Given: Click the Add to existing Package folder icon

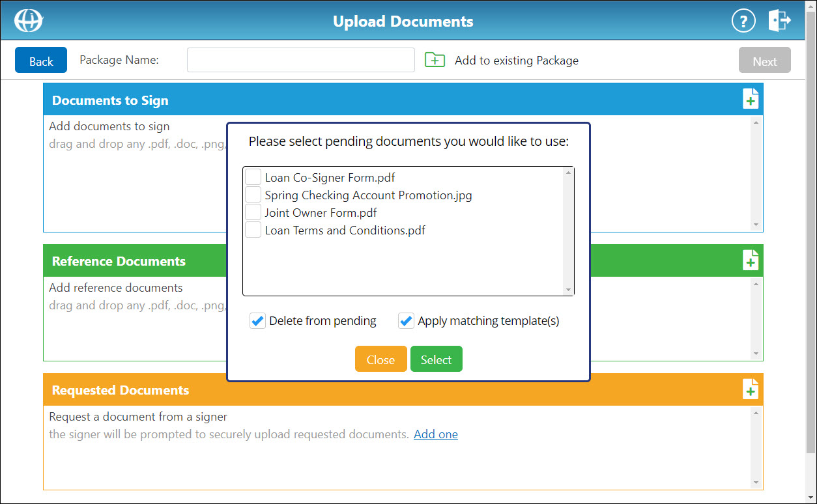Looking at the screenshot, I should [x=435, y=59].
